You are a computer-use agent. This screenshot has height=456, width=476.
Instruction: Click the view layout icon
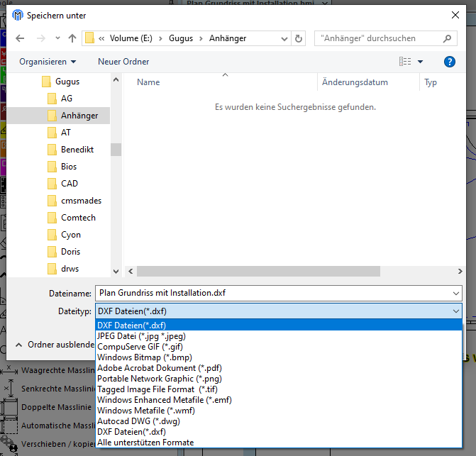tap(405, 62)
